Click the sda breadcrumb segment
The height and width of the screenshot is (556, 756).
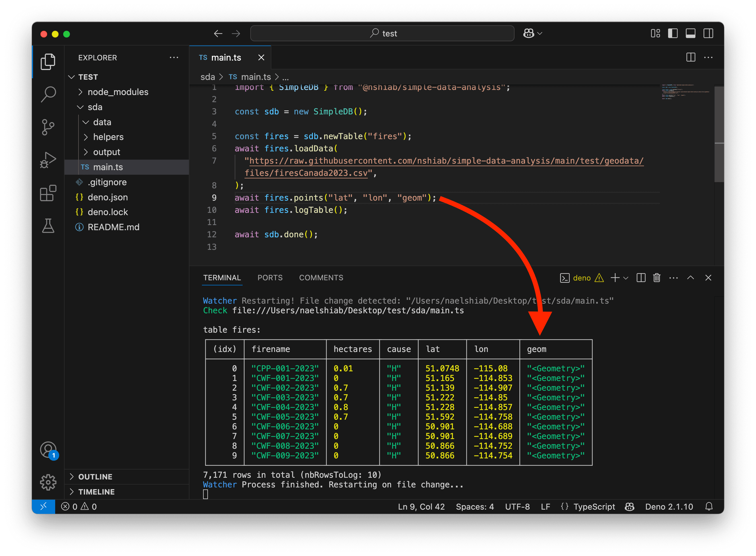(208, 77)
